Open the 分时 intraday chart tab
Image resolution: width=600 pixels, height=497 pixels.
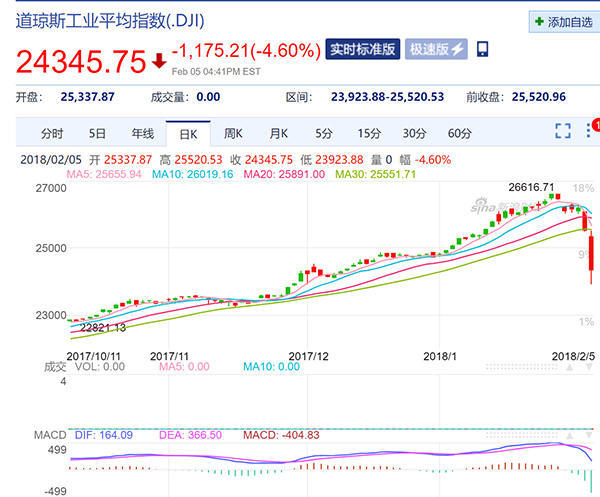point(52,134)
